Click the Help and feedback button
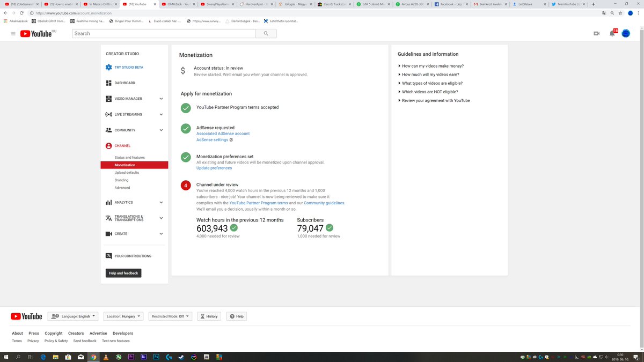 tap(123, 273)
